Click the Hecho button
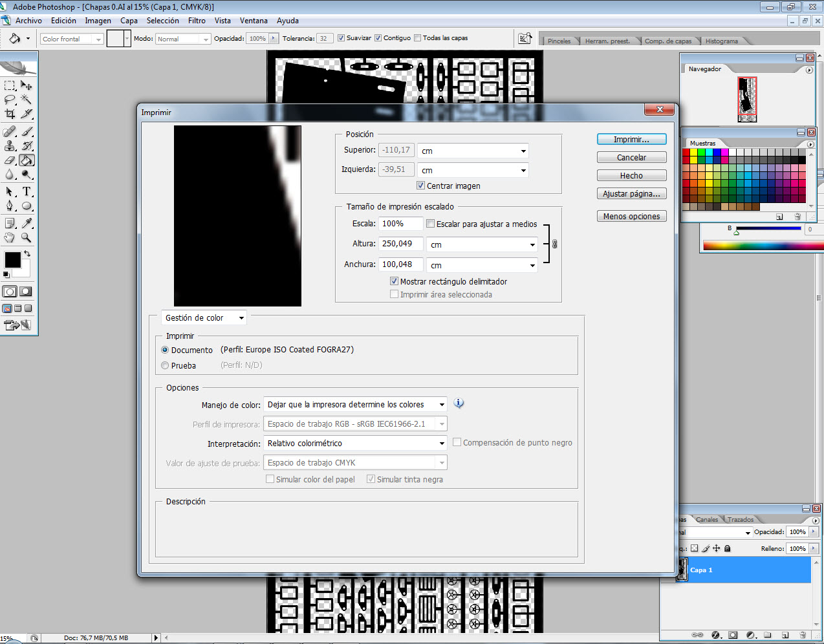 [631, 175]
